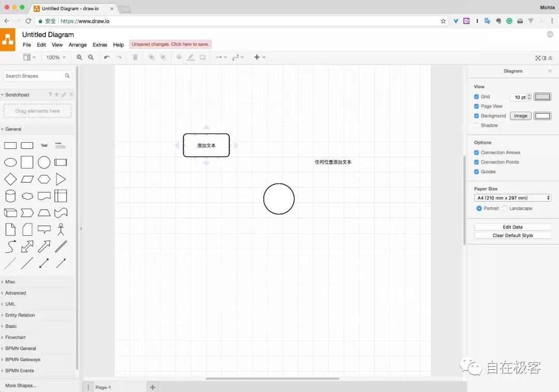Select the Actor stick figure shape

point(61,229)
